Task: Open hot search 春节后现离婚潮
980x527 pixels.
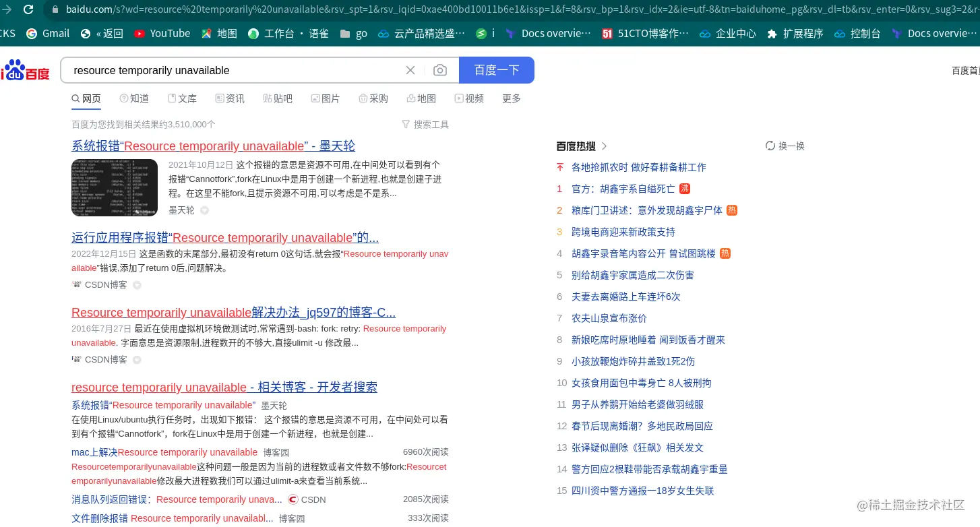Action: click(x=642, y=426)
